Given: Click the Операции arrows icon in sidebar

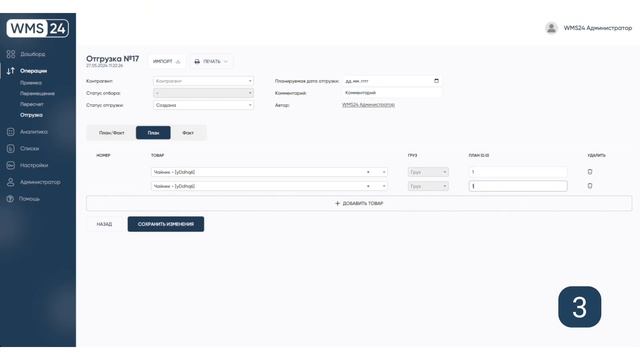Looking at the screenshot, I should pos(11,71).
